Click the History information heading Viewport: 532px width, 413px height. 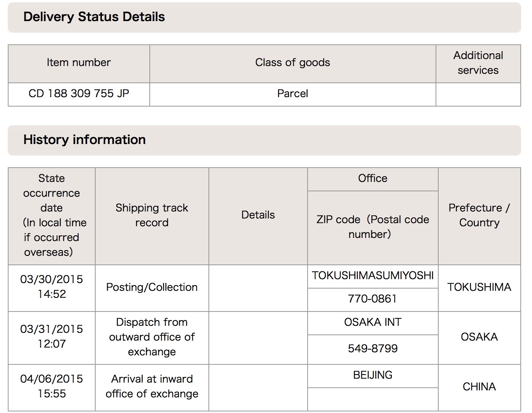coord(84,140)
